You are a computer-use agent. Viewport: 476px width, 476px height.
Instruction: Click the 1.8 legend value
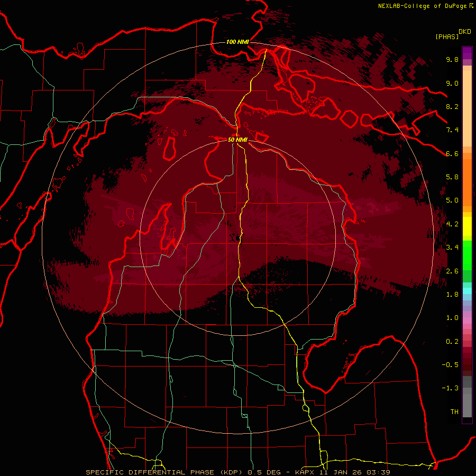(452, 295)
